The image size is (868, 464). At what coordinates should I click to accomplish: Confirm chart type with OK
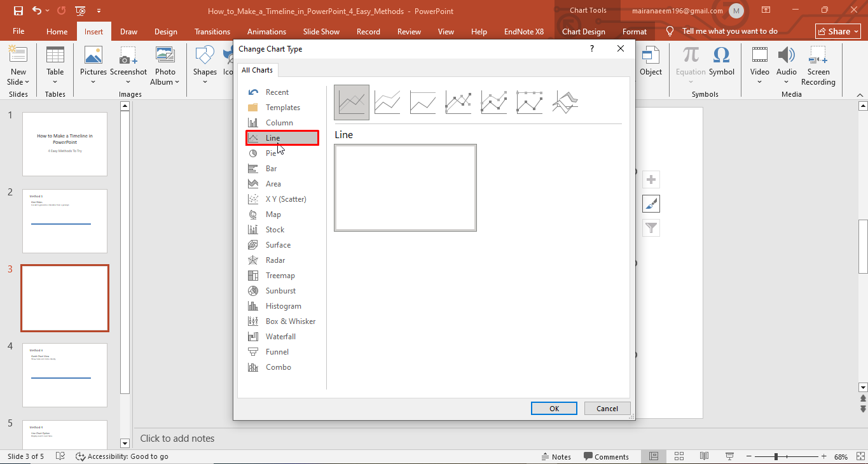(x=554, y=409)
